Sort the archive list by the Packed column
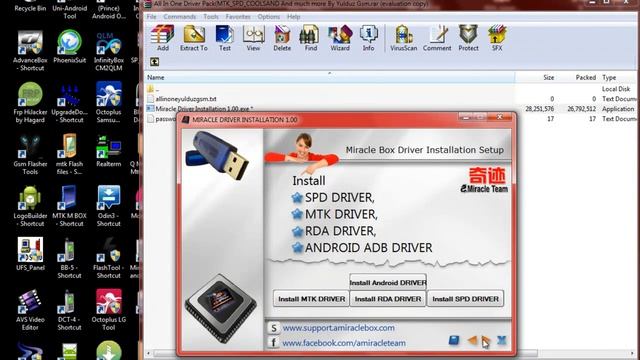This screenshot has height=360, width=640. [x=578, y=77]
